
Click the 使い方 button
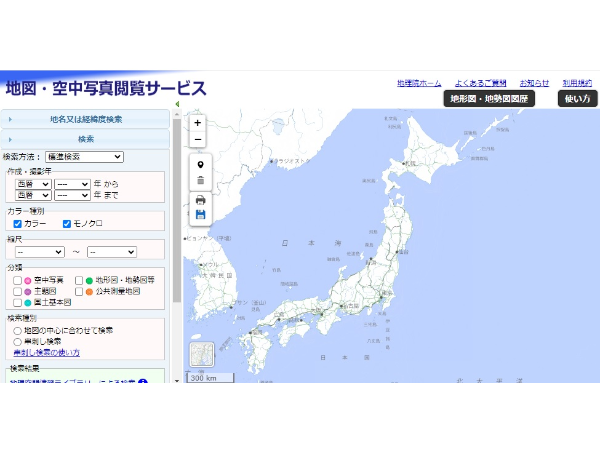point(577,99)
